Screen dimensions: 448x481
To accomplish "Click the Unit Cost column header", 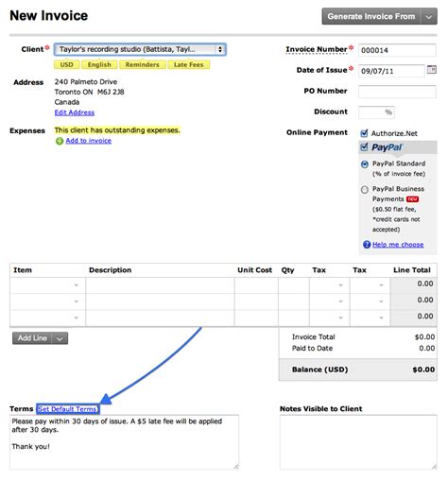I will click(254, 270).
